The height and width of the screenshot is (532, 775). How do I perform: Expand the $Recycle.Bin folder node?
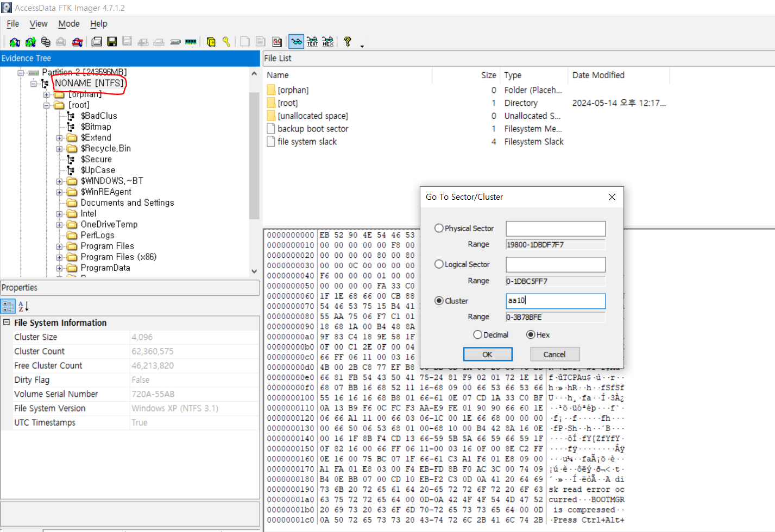(59, 149)
